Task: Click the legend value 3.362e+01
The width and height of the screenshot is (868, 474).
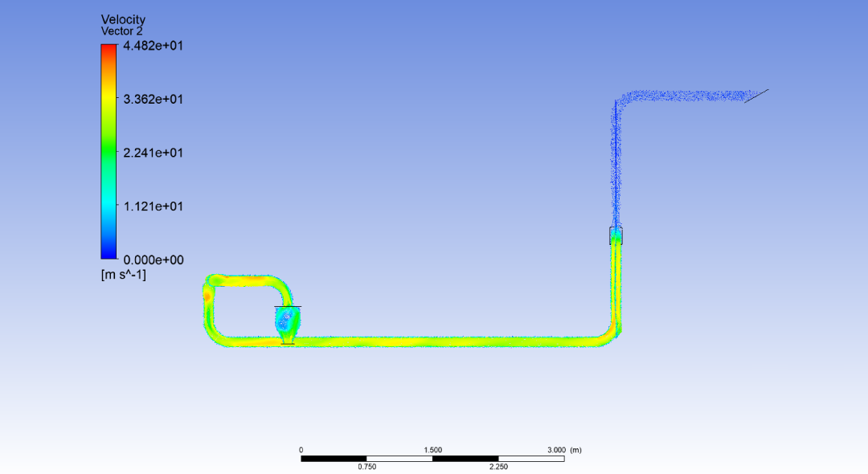Action: [153, 100]
